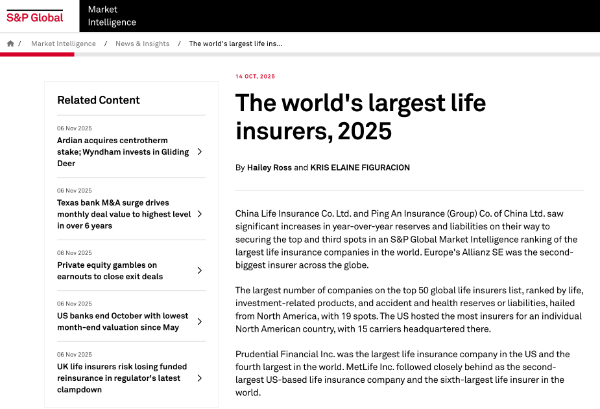Open UK life insurers funded reinsurance article

(x=122, y=378)
